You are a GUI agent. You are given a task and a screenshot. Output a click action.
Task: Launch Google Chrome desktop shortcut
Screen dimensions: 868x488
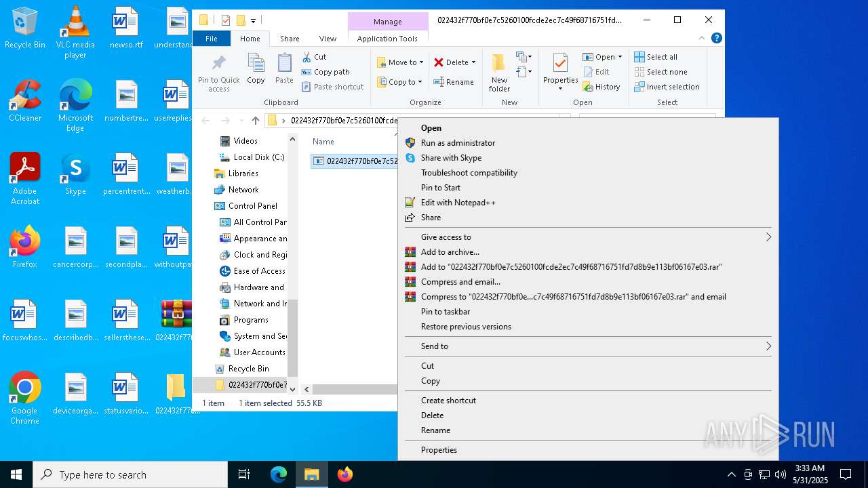click(25, 399)
